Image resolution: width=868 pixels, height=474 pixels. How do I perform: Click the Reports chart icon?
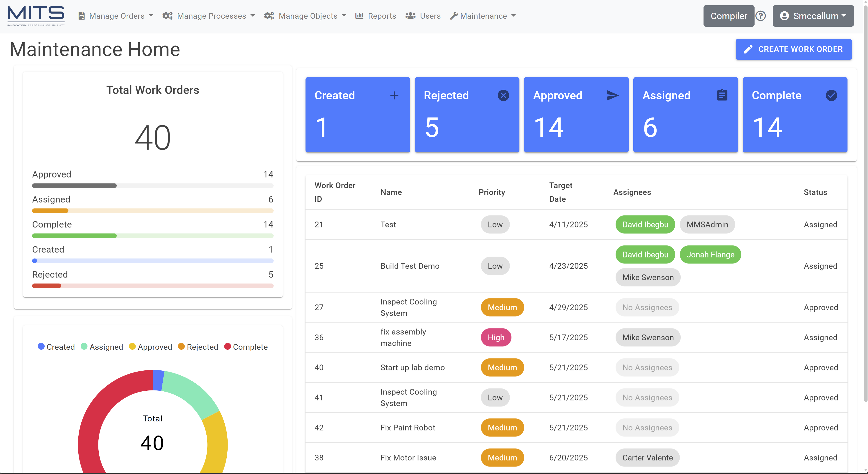pyautogui.click(x=359, y=16)
